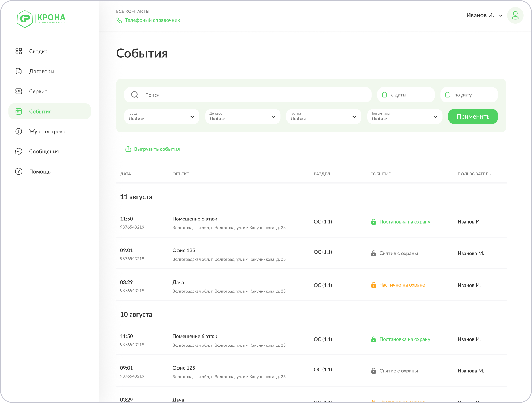The width and height of the screenshot is (532, 403).
Task: Click the 10 августа date heading
Action: click(x=136, y=314)
